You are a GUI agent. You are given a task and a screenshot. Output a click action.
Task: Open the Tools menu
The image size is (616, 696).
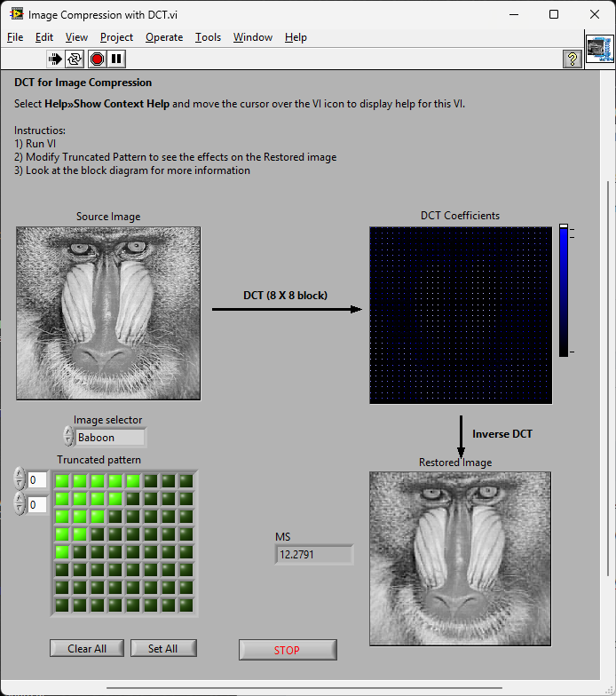click(x=208, y=37)
